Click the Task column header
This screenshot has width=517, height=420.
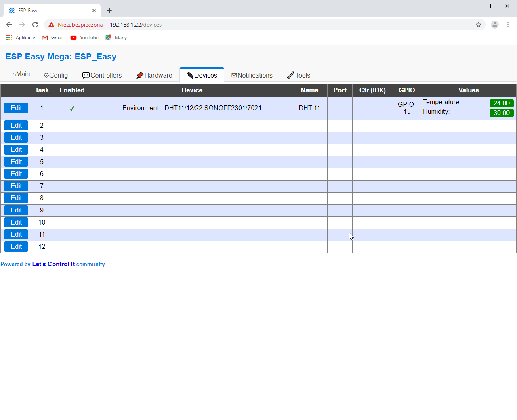42,90
